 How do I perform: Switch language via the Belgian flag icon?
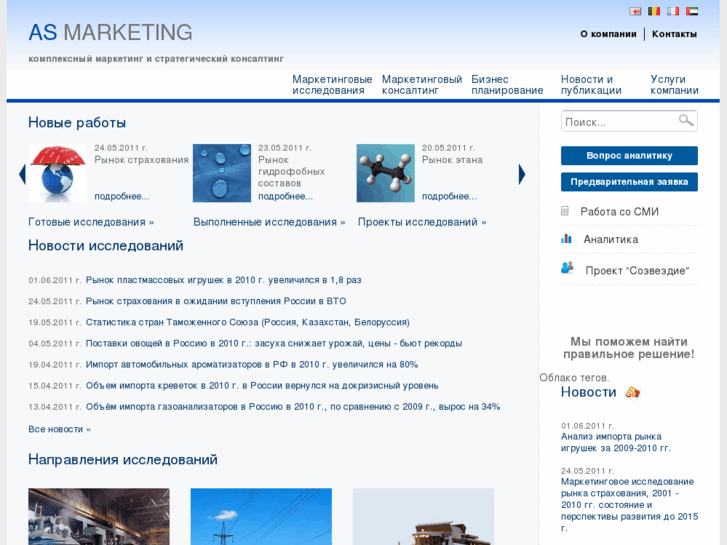point(654,11)
